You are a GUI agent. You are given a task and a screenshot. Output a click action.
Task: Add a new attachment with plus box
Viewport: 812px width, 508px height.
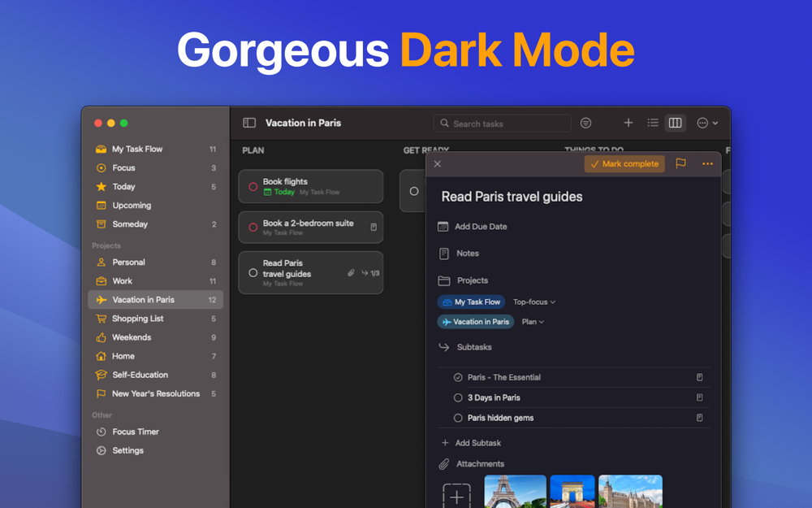(x=456, y=496)
